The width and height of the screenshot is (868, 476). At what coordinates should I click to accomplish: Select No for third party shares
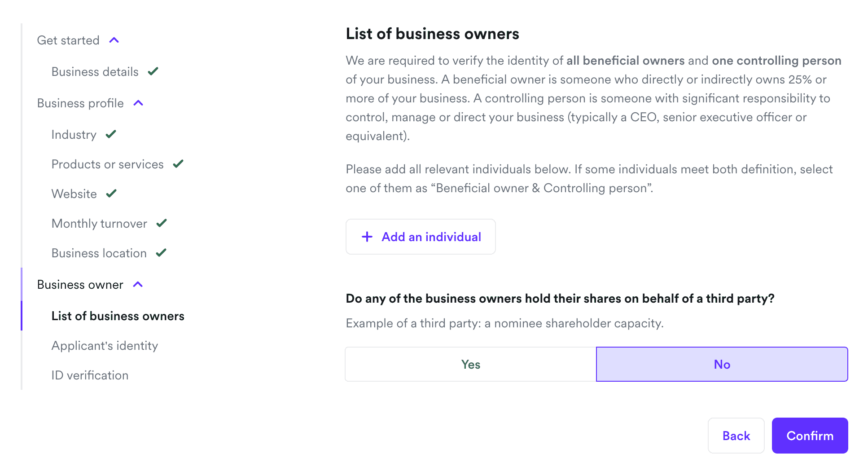pyautogui.click(x=722, y=364)
